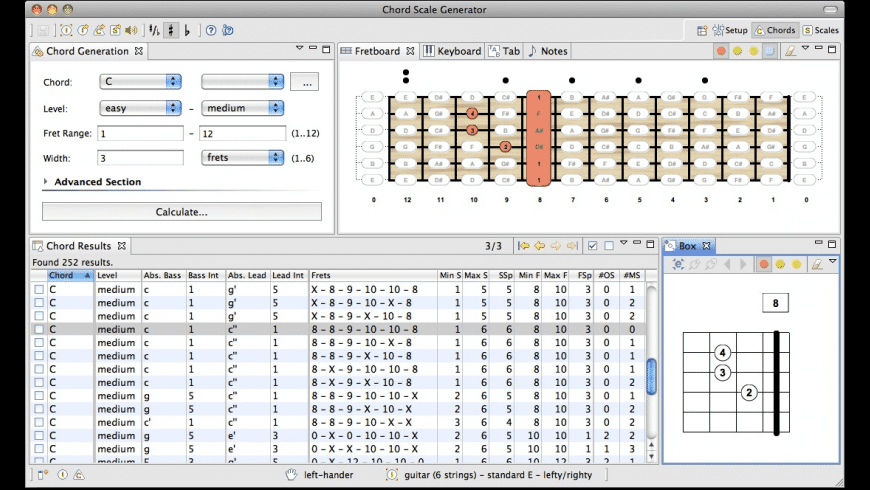Screen dimensions: 870x490
Task: Click the select-all checked box in Chord Results
Action: click(x=593, y=246)
